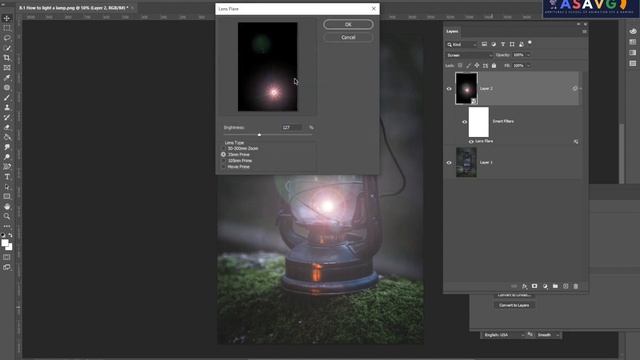
Task: Add a layer mask icon
Action: coord(534,287)
